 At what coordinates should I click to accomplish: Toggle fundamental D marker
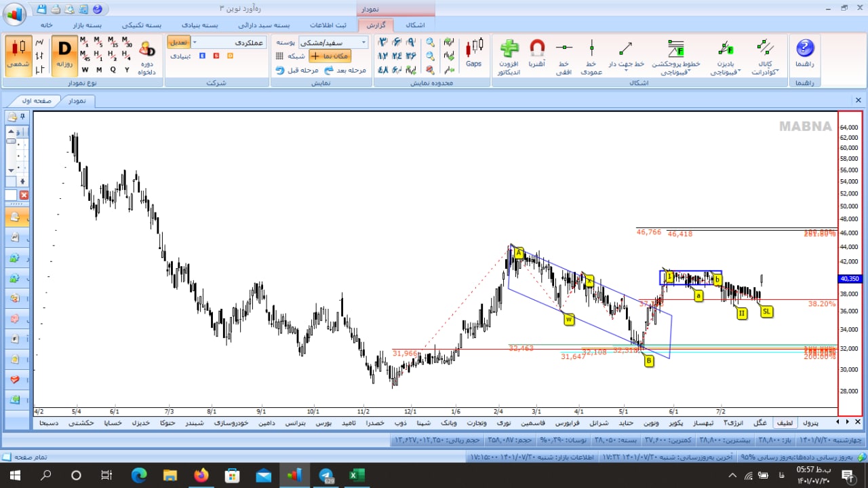[x=230, y=56]
